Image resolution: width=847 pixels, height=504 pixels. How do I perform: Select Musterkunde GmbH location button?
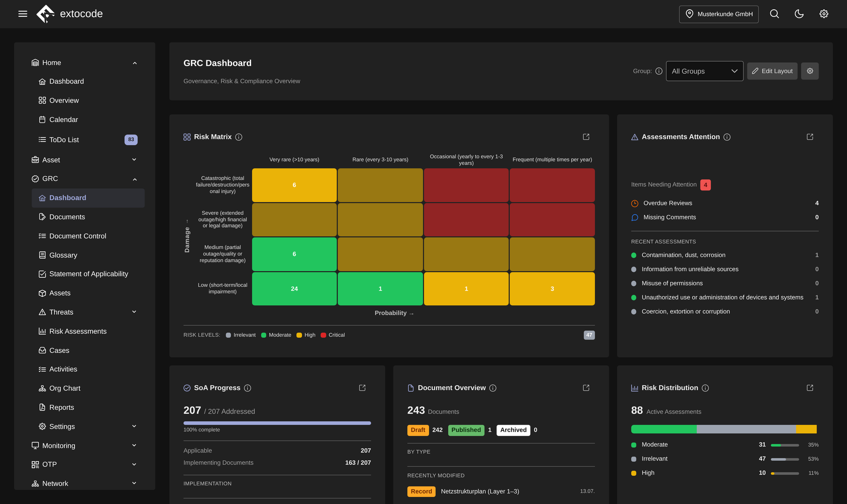coord(719,14)
